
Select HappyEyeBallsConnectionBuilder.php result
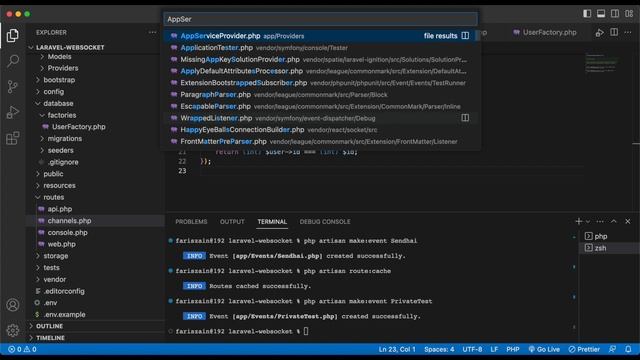(320, 130)
